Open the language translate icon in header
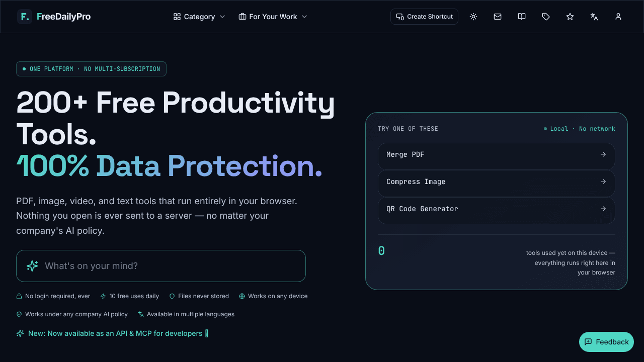 (x=594, y=17)
